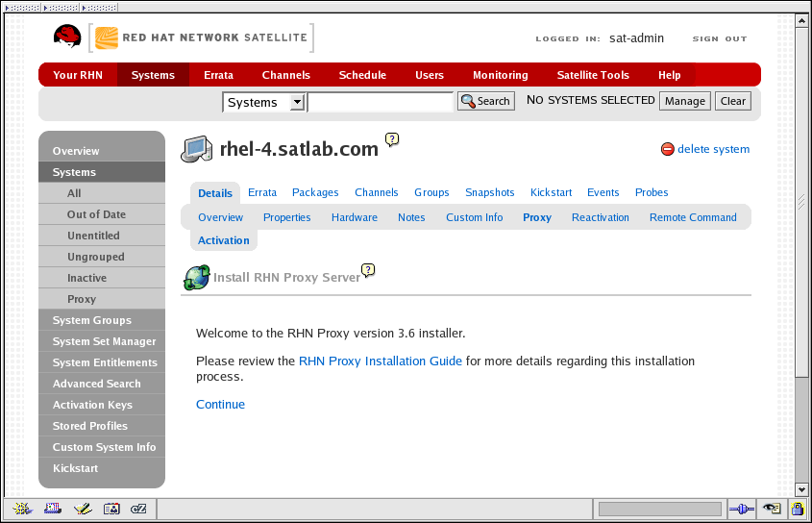
Task: Open Errata in red navigation bar
Action: point(218,75)
